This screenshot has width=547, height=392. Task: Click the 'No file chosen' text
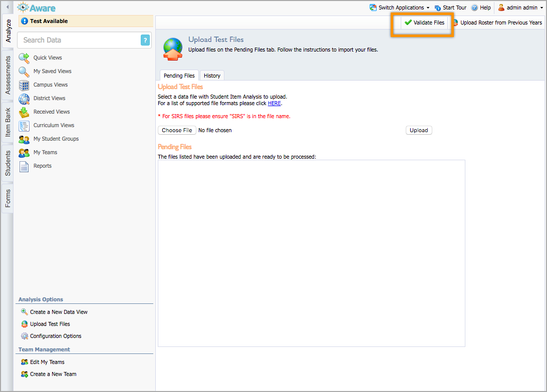[215, 130]
